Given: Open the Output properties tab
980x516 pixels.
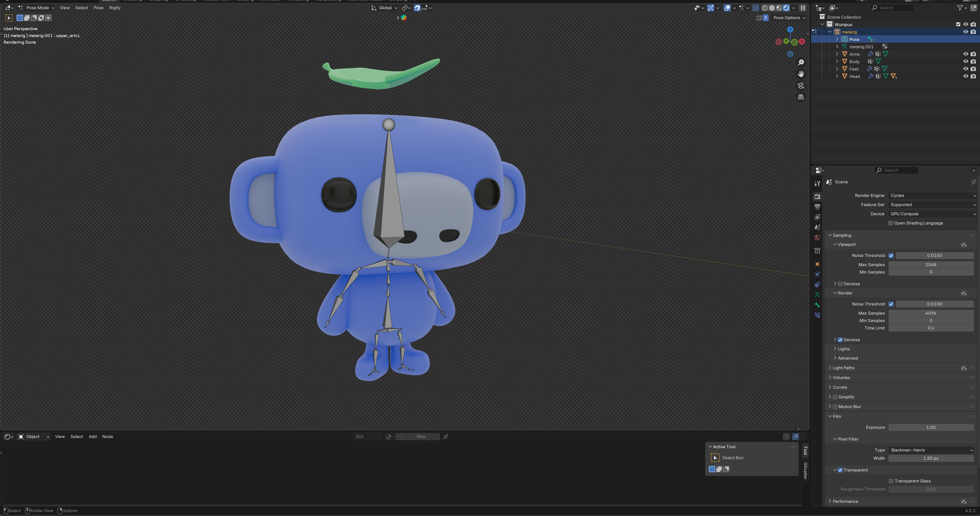Looking at the screenshot, I should [817, 207].
